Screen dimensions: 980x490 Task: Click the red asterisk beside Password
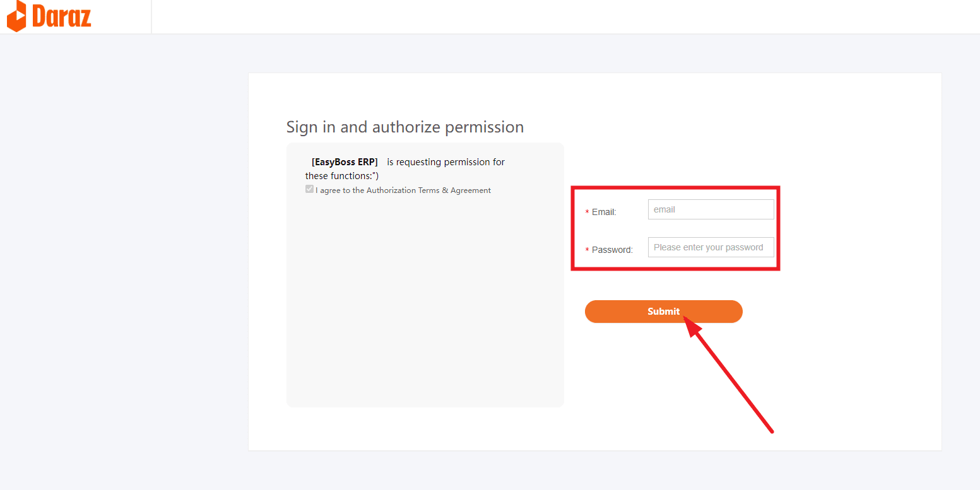pos(587,250)
